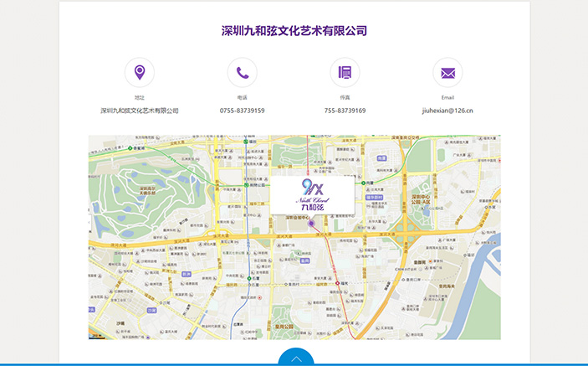Click the email address jiuhexian@126.cn
This screenshot has width=588, height=366.
[x=447, y=111]
